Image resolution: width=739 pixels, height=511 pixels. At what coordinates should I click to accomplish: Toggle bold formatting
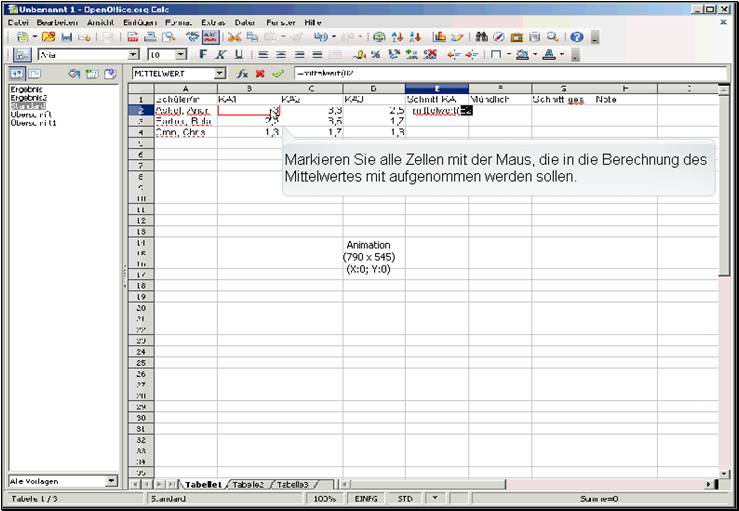203,55
